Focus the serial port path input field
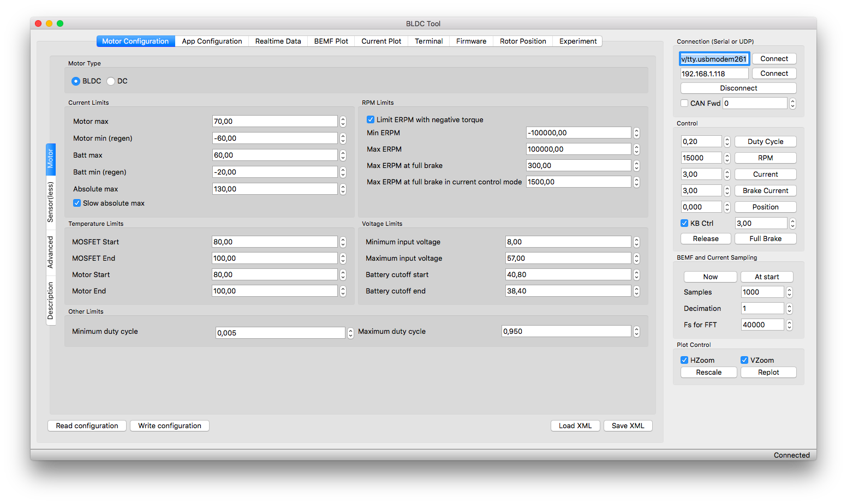 714,59
